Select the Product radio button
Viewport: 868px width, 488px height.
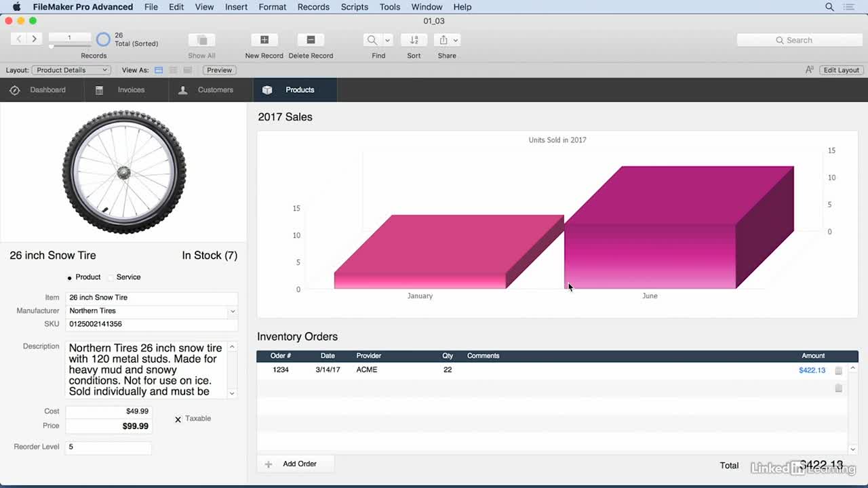[x=70, y=278]
